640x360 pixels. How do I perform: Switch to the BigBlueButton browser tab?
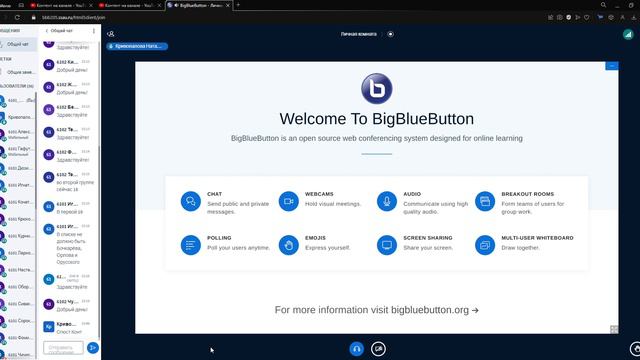tap(199, 5)
